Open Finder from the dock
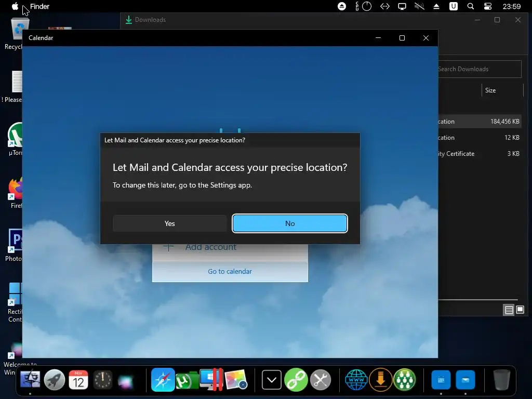The height and width of the screenshot is (399, 532). click(30, 379)
